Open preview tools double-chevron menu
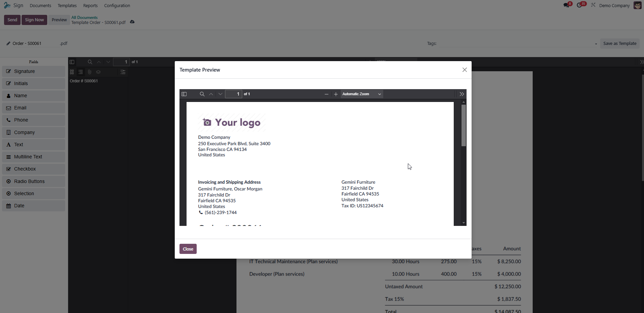 [462, 94]
